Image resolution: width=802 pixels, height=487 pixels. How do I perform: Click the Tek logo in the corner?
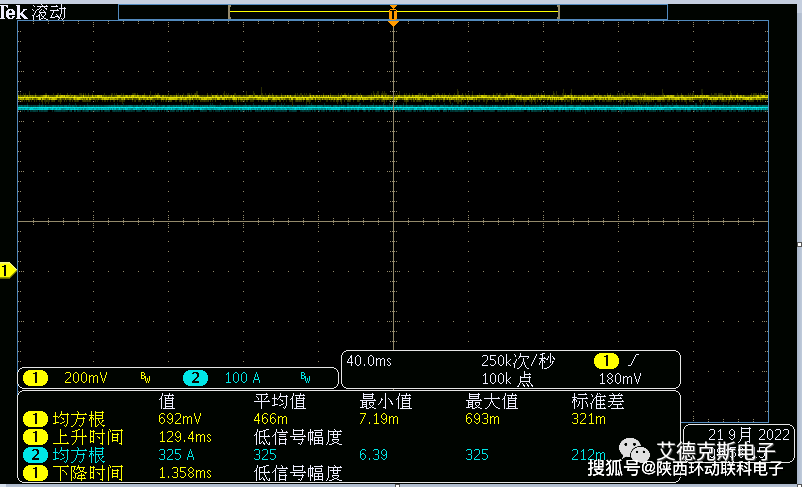[x=14, y=10]
